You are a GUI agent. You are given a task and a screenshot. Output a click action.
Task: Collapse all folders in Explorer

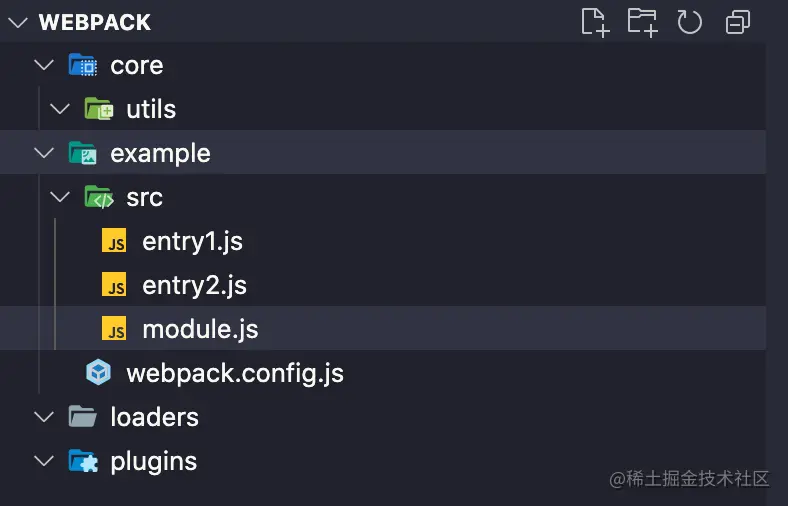738,22
